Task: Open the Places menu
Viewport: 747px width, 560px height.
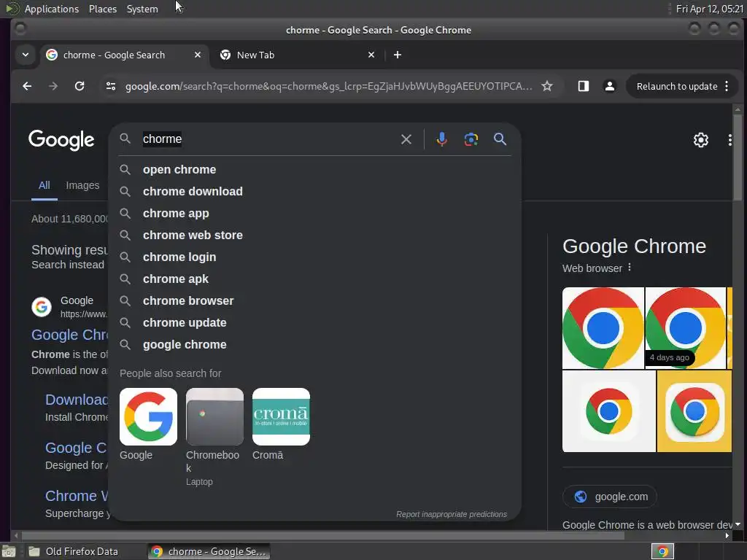Action: pos(103,9)
